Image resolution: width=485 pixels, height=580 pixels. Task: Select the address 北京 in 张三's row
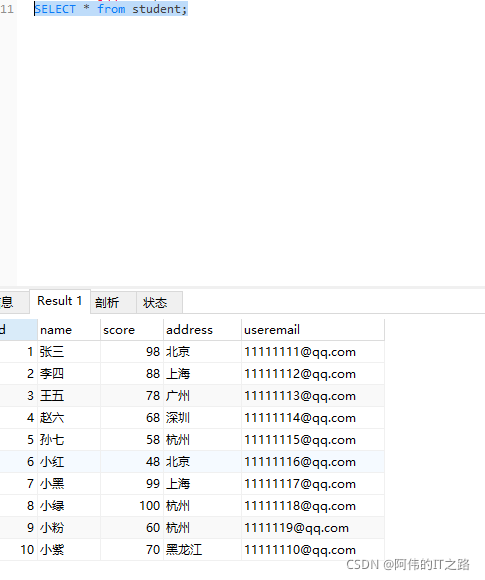[x=202, y=352]
